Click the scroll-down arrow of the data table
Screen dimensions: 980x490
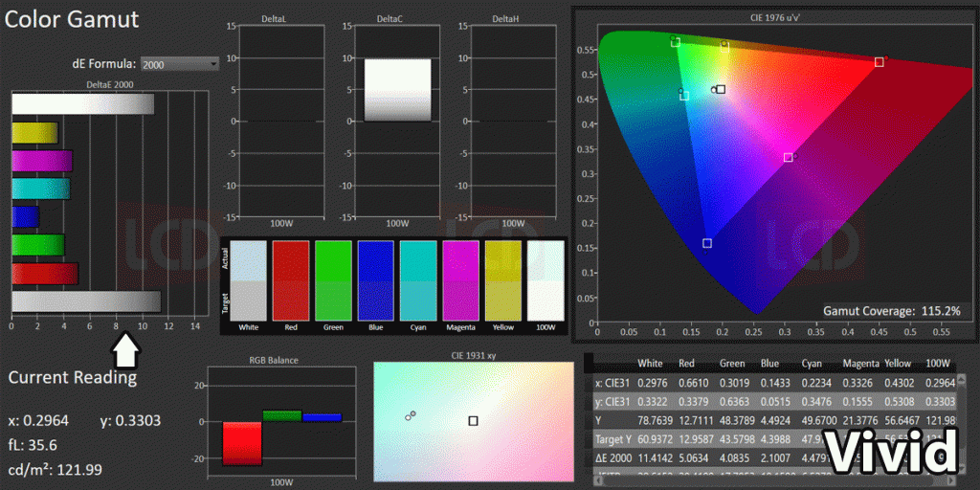point(961,468)
